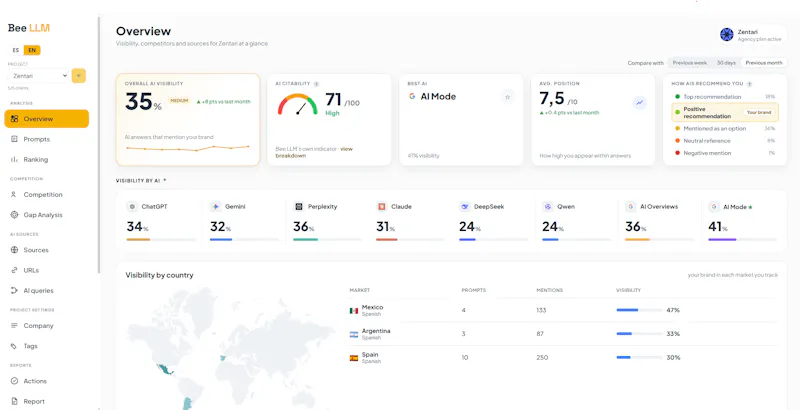Click the AI Overviews Google icon
This screenshot has height=410, width=800.
631,207
